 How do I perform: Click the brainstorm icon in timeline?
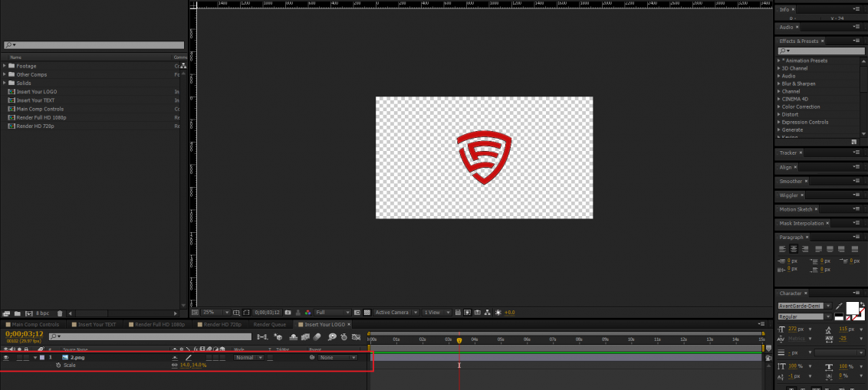point(332,337)
